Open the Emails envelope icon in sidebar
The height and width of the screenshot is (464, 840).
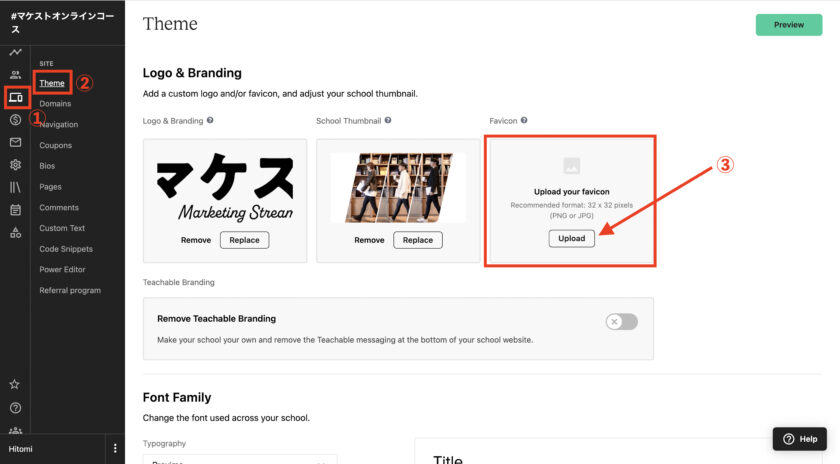click(x=16, y=142)
